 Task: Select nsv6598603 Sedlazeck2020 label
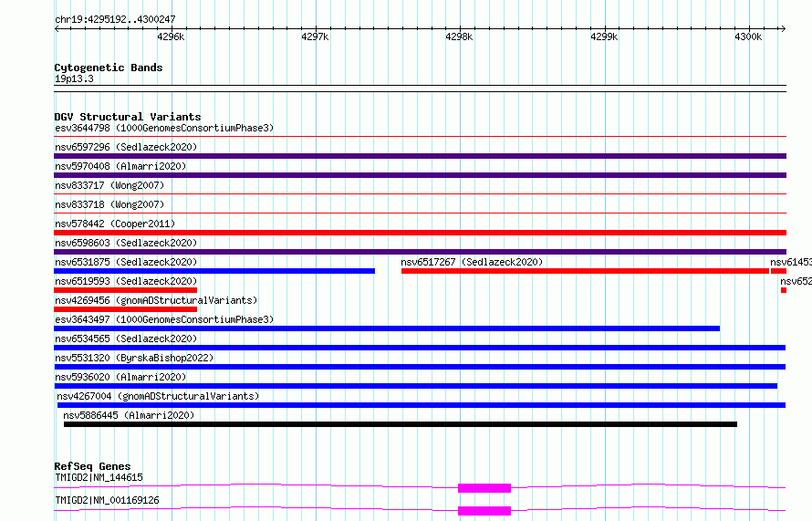126,243
